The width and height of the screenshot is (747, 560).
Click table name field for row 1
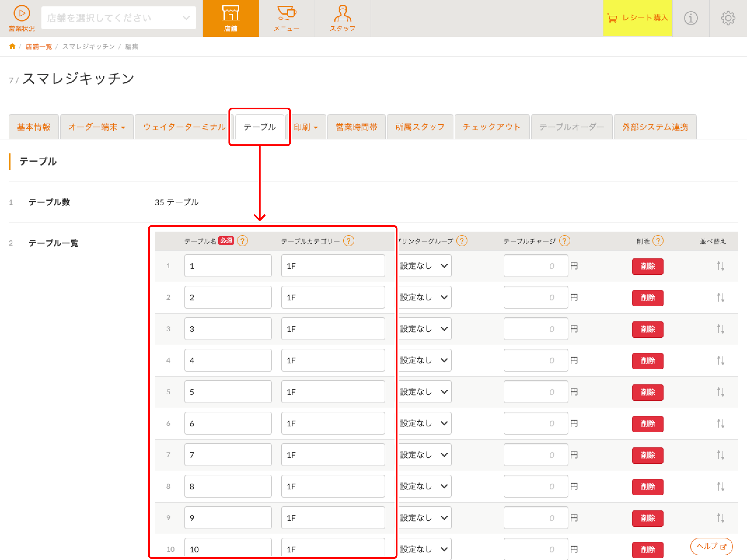tap(228, 266)
